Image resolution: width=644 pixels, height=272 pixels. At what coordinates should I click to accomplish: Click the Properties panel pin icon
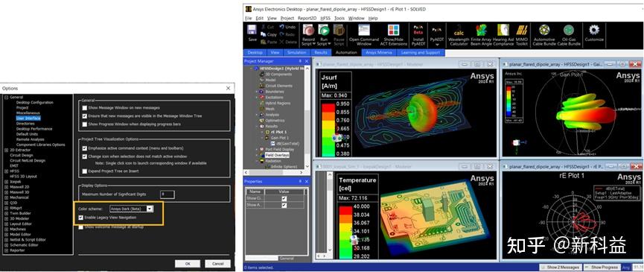point(300,181)
